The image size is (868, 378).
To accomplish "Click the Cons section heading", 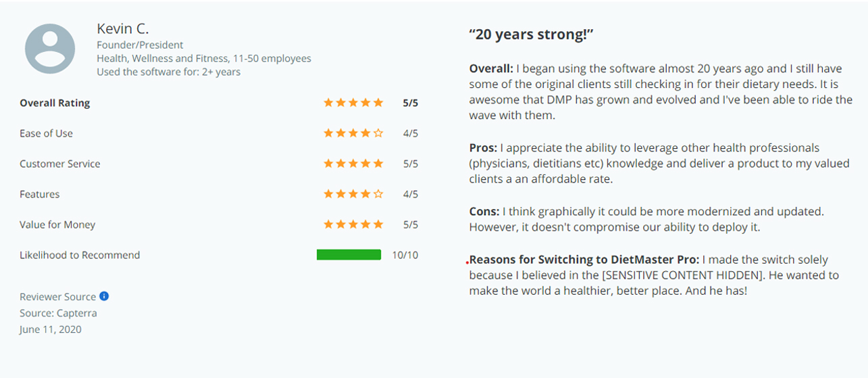I will click(484, 212).
